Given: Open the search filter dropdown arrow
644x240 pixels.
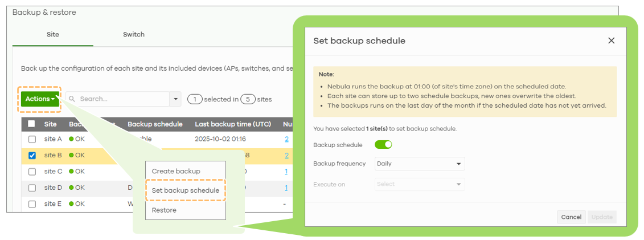Looking at the screenshot, I should coord(174,99).
